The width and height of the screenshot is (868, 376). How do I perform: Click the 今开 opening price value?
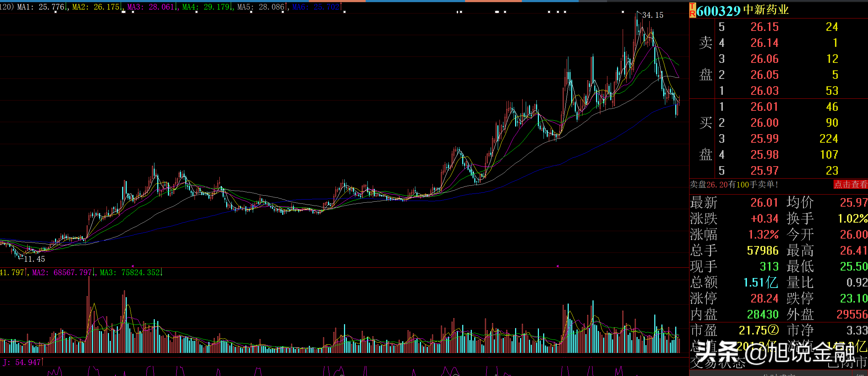[854, 235]
